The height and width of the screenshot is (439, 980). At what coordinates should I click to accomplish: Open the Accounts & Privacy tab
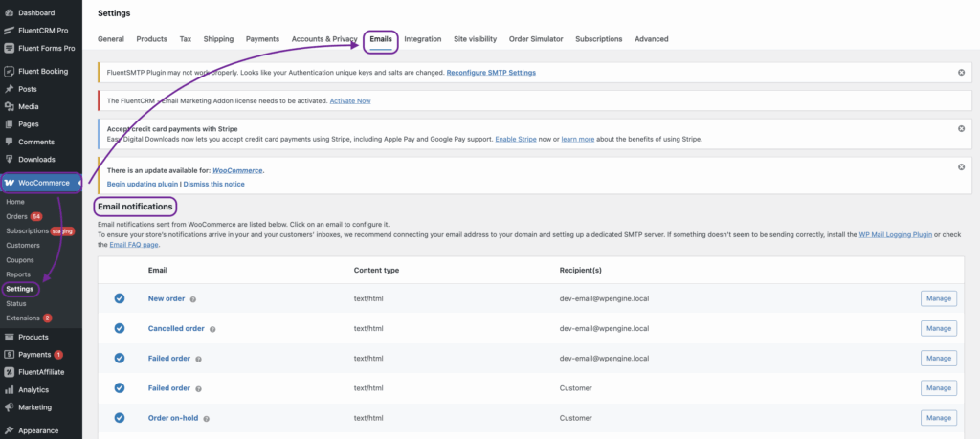[x=323, y=39]
